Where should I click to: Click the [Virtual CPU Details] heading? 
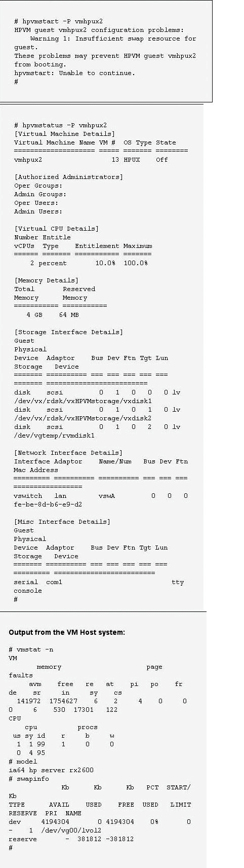[56, 229]
